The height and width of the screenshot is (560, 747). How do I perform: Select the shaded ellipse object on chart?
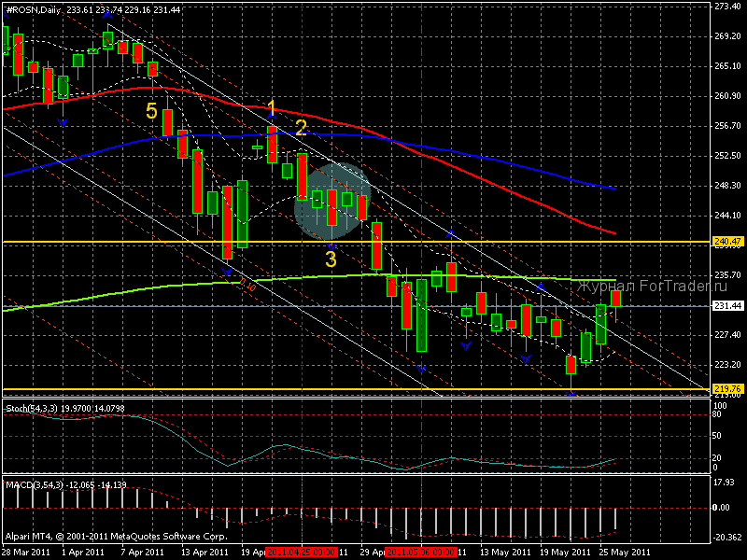333,201
